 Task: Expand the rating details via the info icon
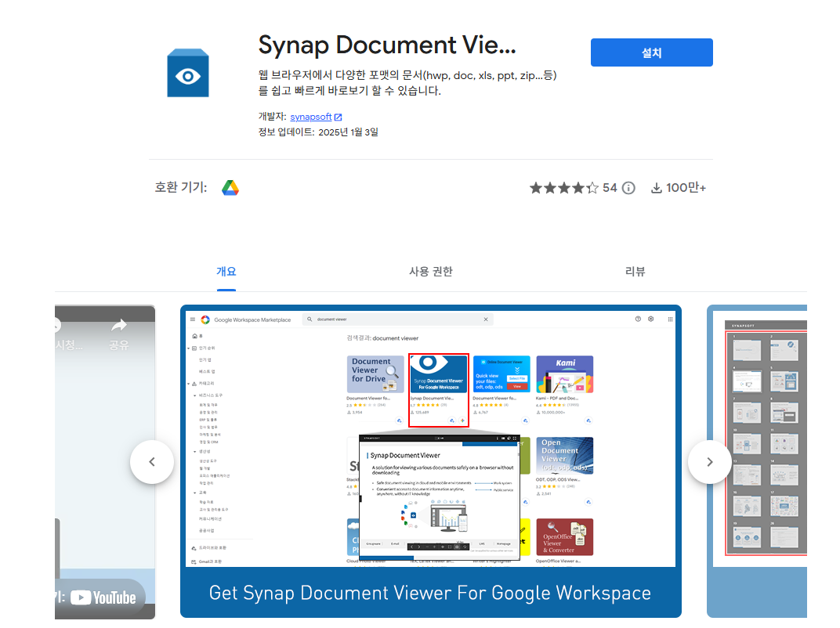pyautogui.click(x=628, y=187)
